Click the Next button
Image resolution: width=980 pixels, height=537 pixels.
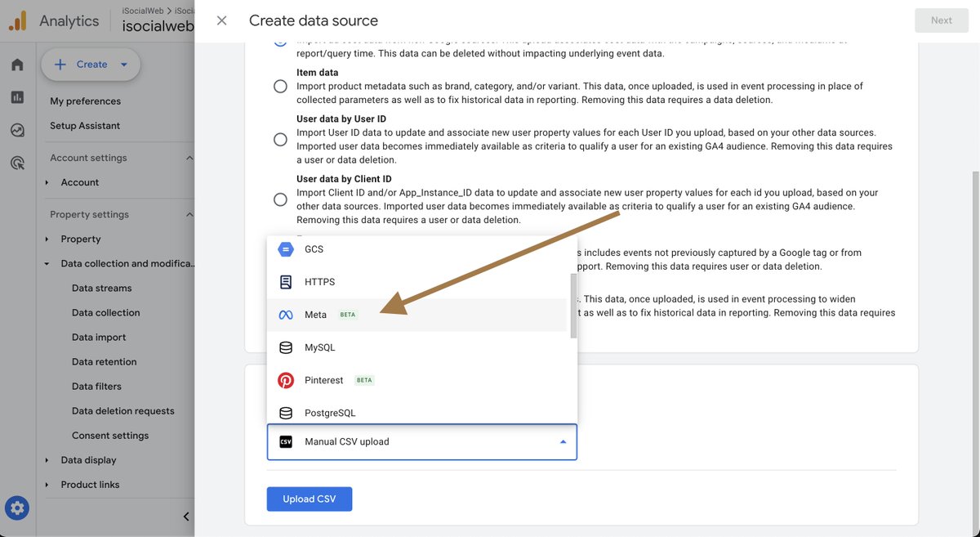pos(941,20)
